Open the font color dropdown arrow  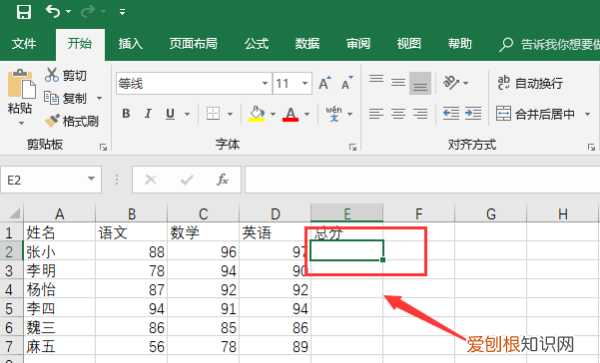[307, 114]
